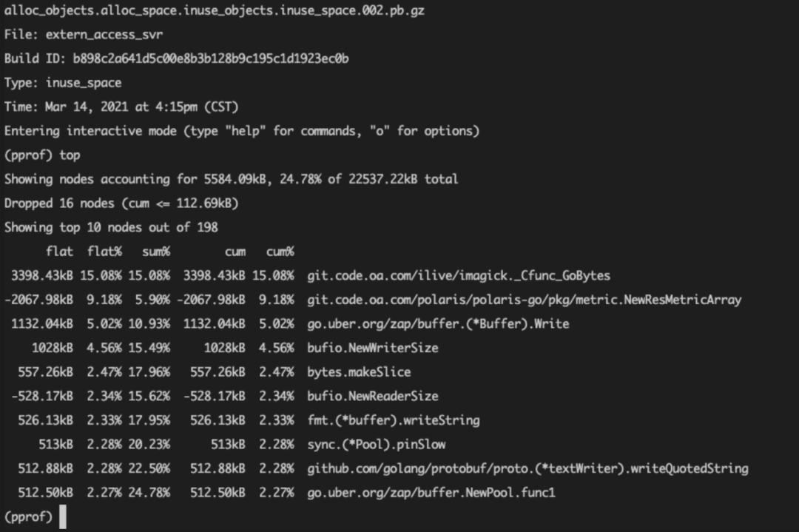Image resolution: width=799 pixels, height=532 pixels.
Task: Click the 'top' command after pprof prompt
Action: (x=70, y=155)
